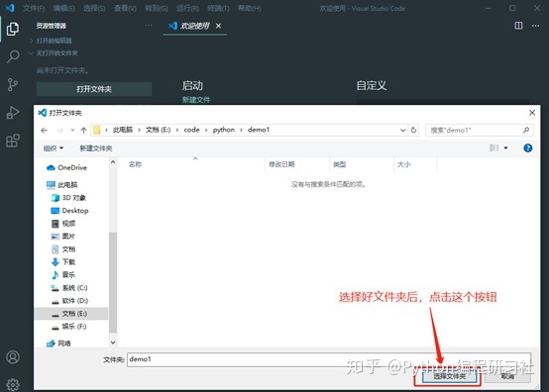Open the 帮助(H) menu
Image resolution: width=549 pixels, height=392 pixels.
click(x=250, y=8)
